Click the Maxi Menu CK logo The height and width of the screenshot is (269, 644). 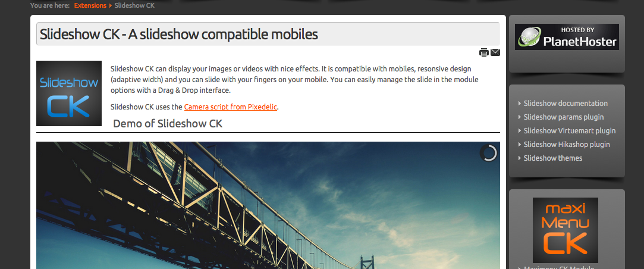click(566, 230)
